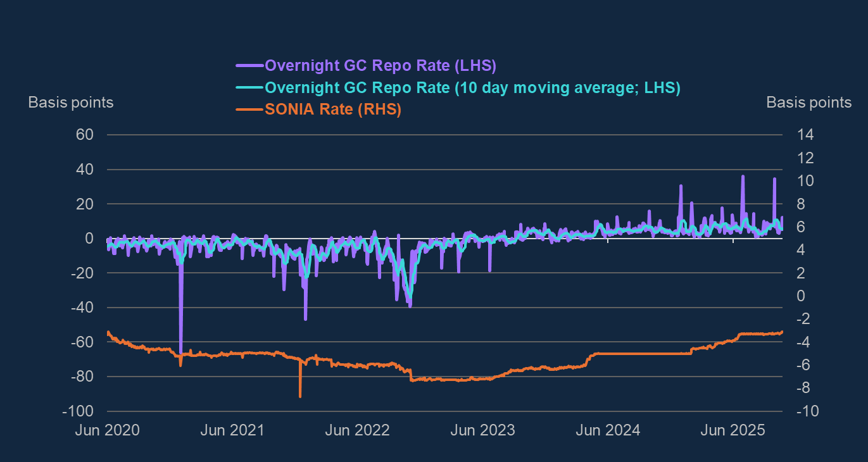
Task: Click the "Jun 2024" x-axis label
Action: (x=607, y=431)
